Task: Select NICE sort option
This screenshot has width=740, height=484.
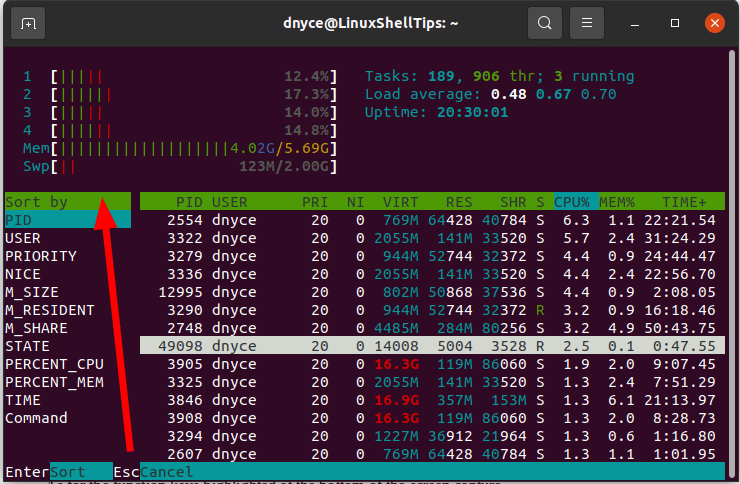Action: point(68,274)
